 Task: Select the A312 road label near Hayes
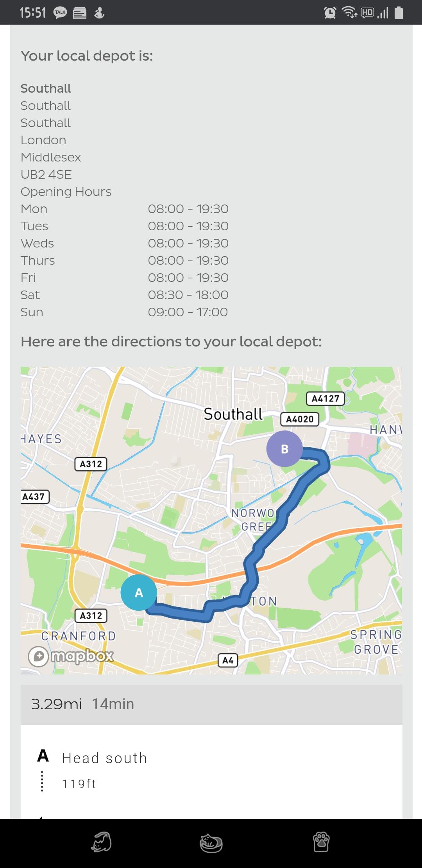click(x=91, y=464)
